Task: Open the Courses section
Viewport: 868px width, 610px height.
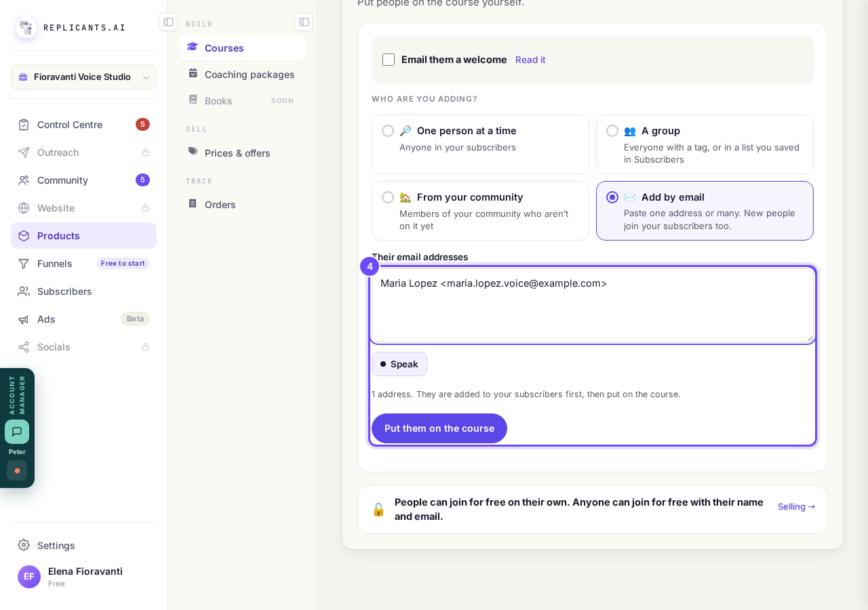Action: coord(242,48)
